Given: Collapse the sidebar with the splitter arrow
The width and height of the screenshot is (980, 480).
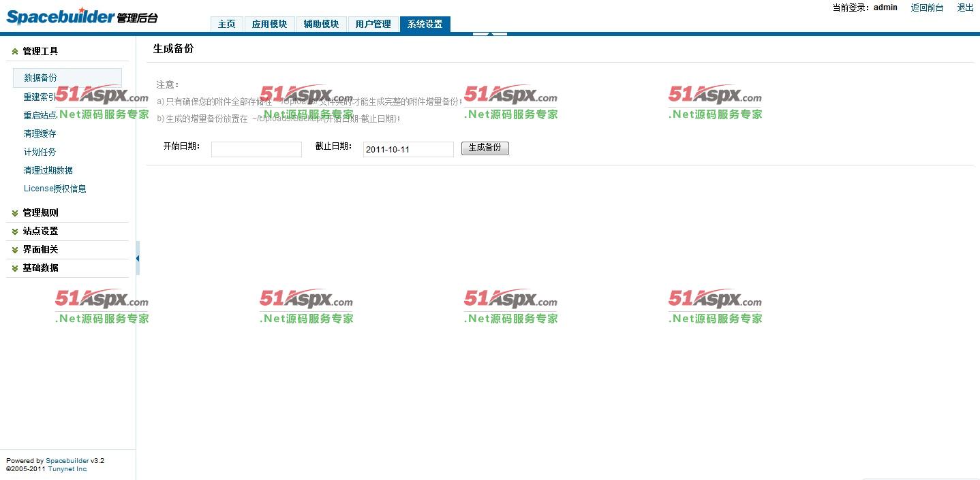Looking at the screenshot, I should point(138,258).
